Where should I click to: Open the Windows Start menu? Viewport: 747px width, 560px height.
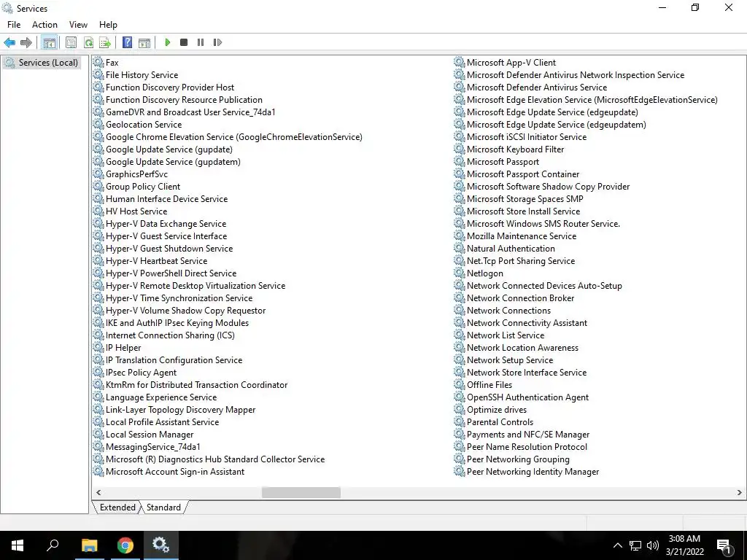coord(18,545)
